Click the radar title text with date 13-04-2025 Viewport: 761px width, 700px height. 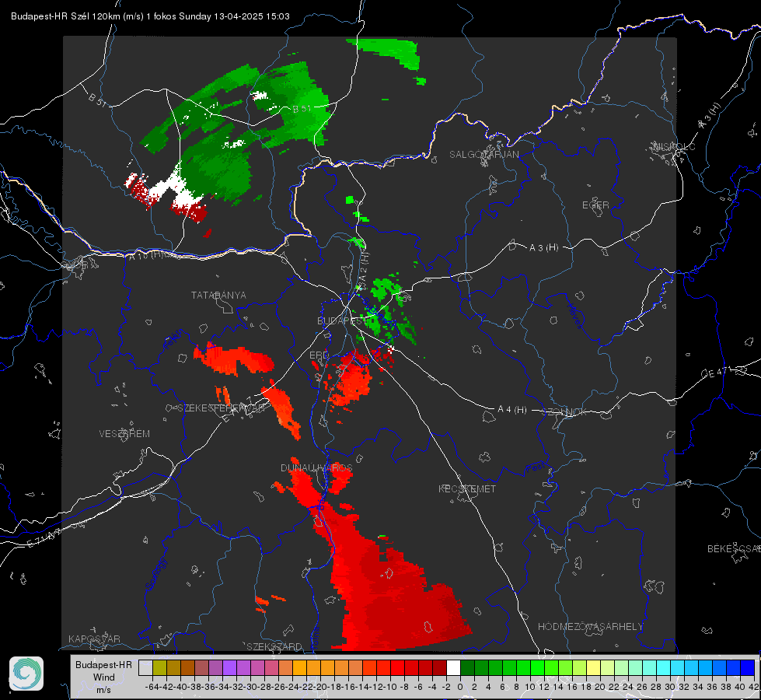point(150,16)
